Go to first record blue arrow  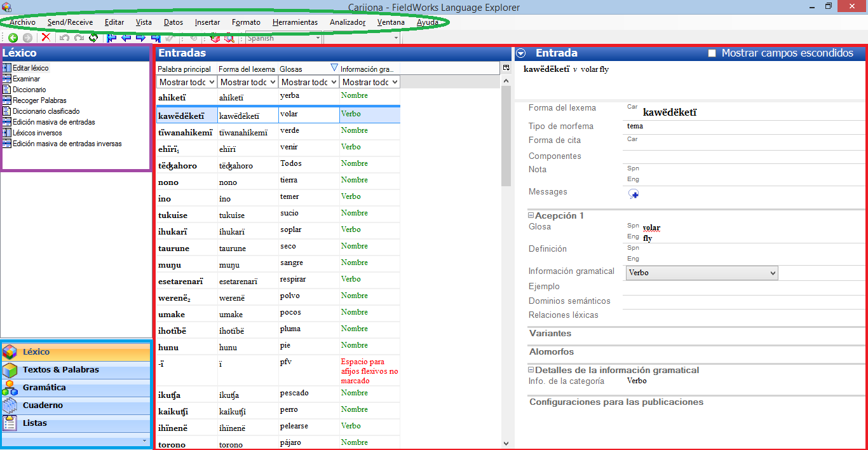tap(111, 38)
